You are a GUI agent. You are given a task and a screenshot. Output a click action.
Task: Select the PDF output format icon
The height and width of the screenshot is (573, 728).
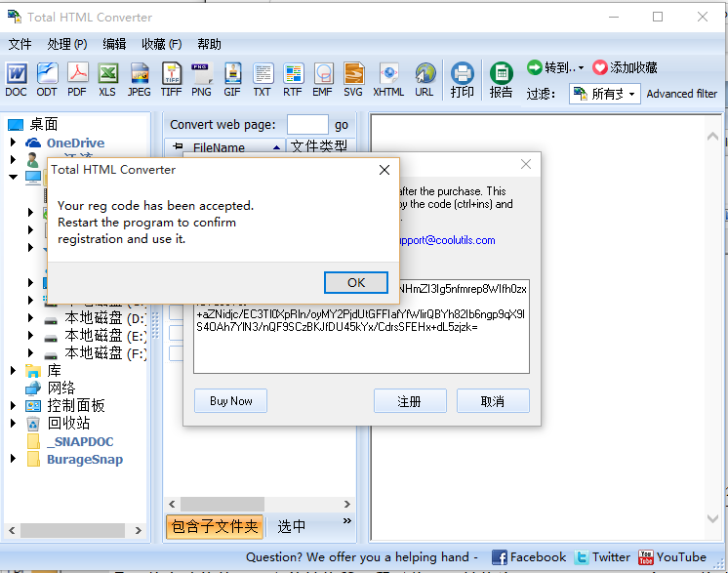[77, 79]
